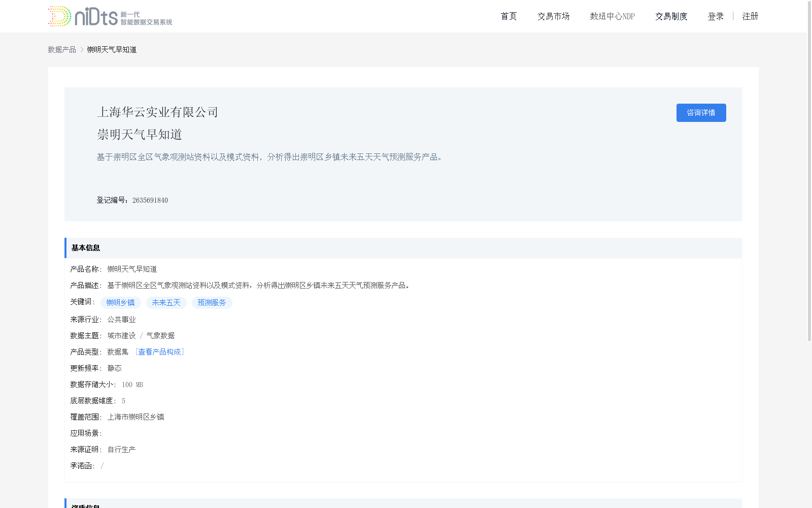The width and height of the screenshot is (812, 508).
Task: Go to 数据产品 breadcrumb
Action: pyautogui.click(x=62, y=49)
